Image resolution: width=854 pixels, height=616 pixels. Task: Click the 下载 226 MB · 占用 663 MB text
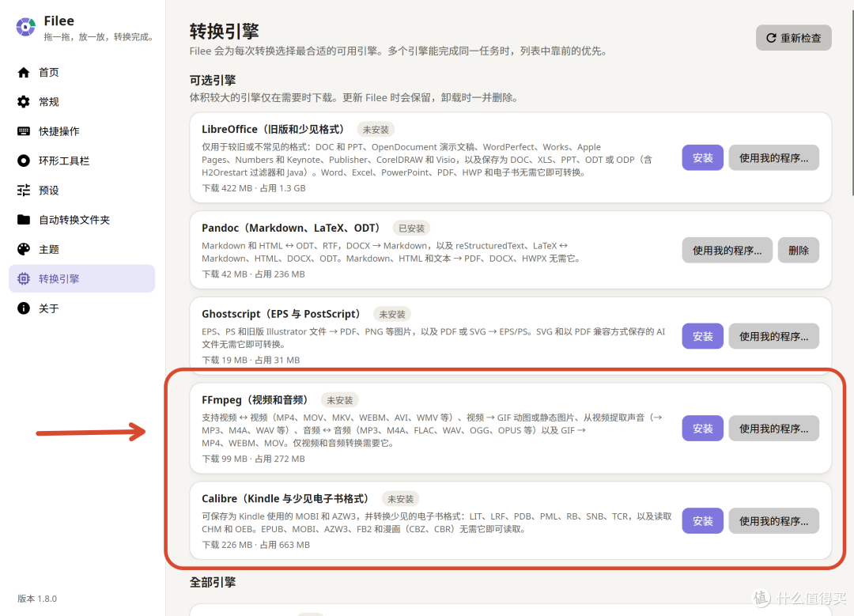pyautogui.click(x=255, y=545)
